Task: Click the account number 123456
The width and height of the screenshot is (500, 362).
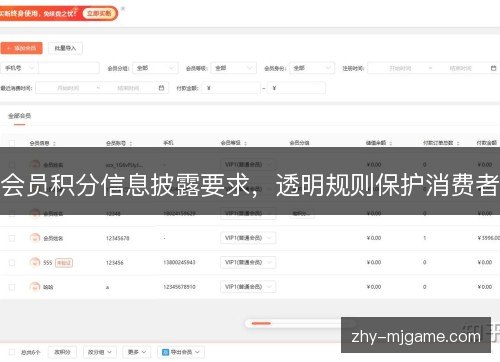Action: pyautogui.click(x=114, y=263)
